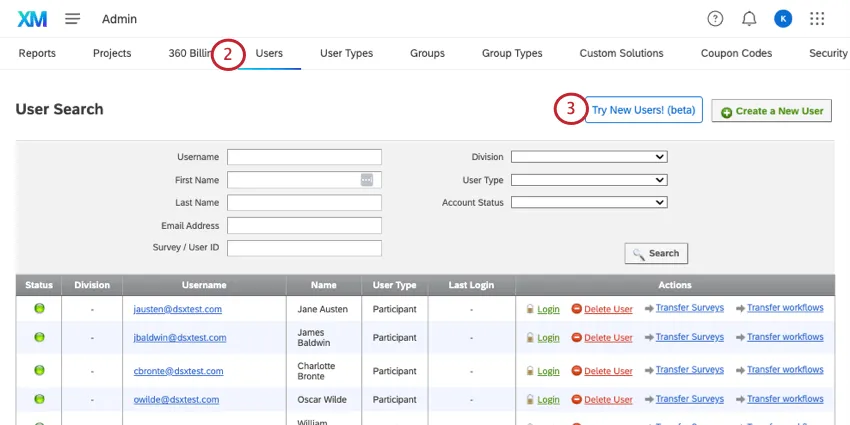This screenshot has width=850, height=425.
Task: Switch to the Groups tab
Action: [427, 54]
